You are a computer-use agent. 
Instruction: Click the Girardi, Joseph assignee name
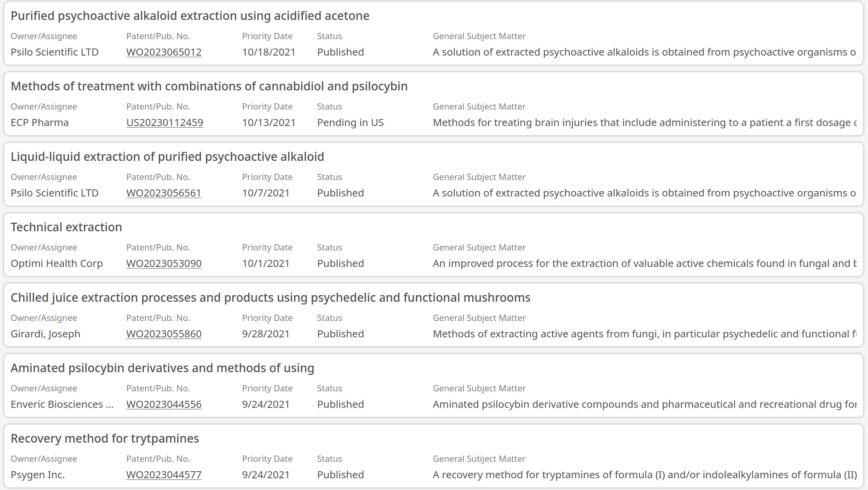[x=45, y=334]
